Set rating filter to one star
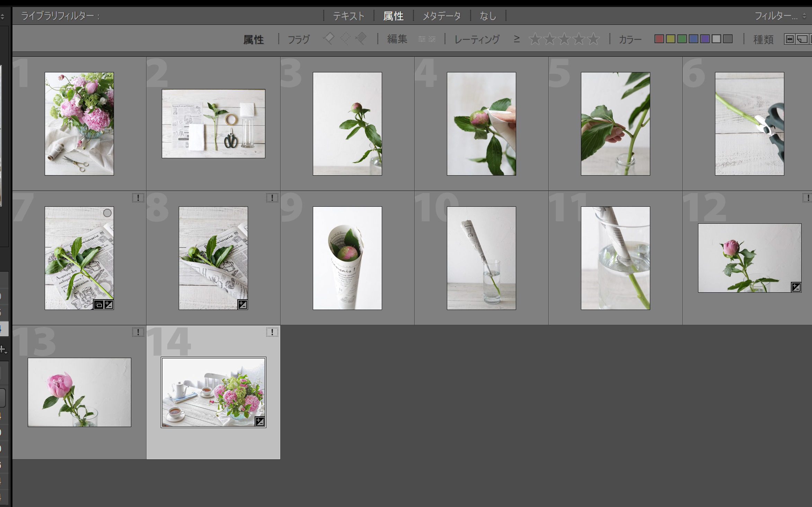Image resolution: width=812 pixels, height=507 pixels. (535, 39)
